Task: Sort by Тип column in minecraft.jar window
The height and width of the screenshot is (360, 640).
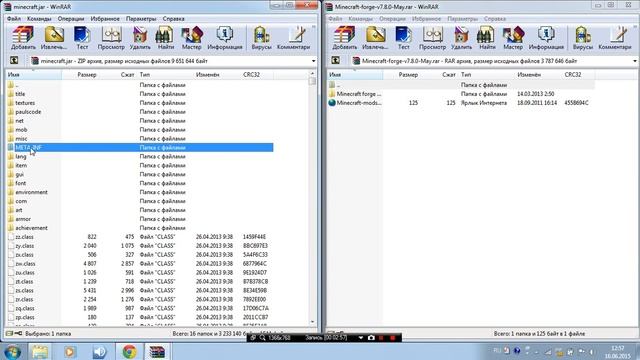Action: (x=165, y=75)
